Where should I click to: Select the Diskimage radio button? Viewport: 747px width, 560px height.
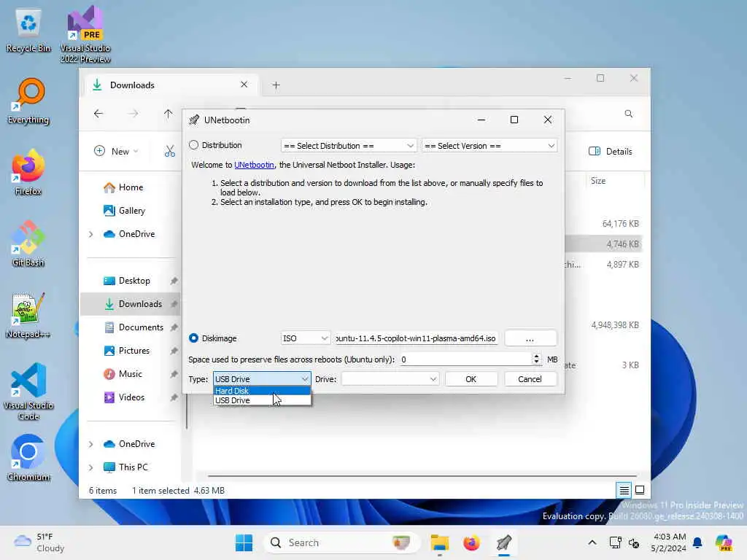tap(193, 338)
